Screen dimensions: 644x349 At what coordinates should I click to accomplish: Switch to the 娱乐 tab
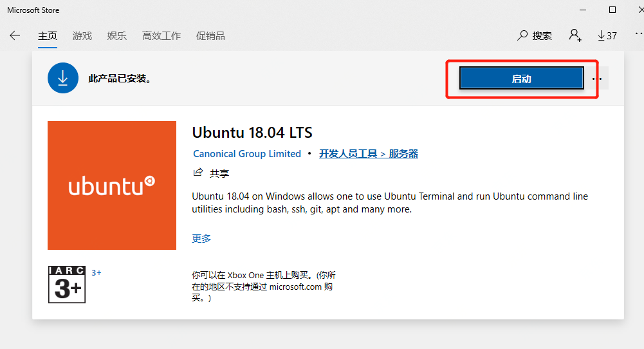coord(116,36)
